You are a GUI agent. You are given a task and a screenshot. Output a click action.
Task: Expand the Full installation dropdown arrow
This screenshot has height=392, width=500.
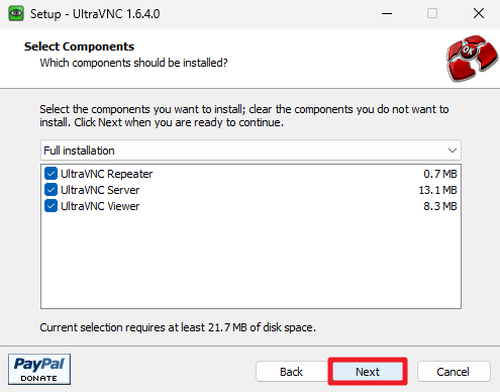[x=452, y=150]
